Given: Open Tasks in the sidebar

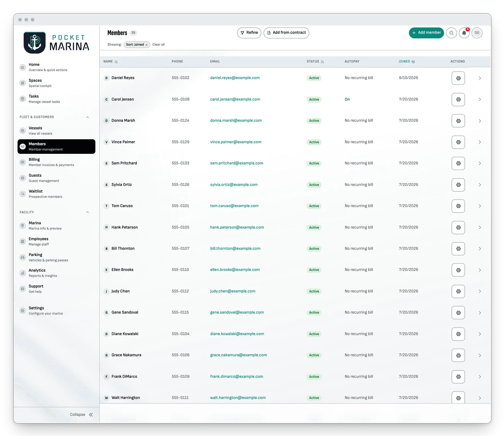Looking at the screenshot, I should 56,99.
